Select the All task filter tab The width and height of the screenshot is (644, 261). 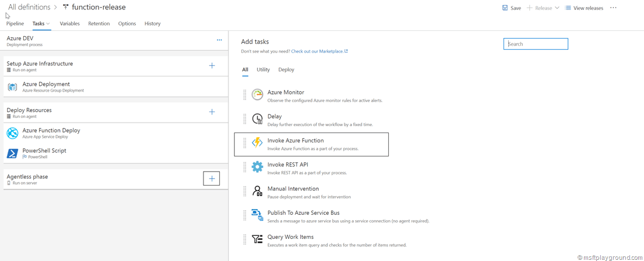point(245,69)
